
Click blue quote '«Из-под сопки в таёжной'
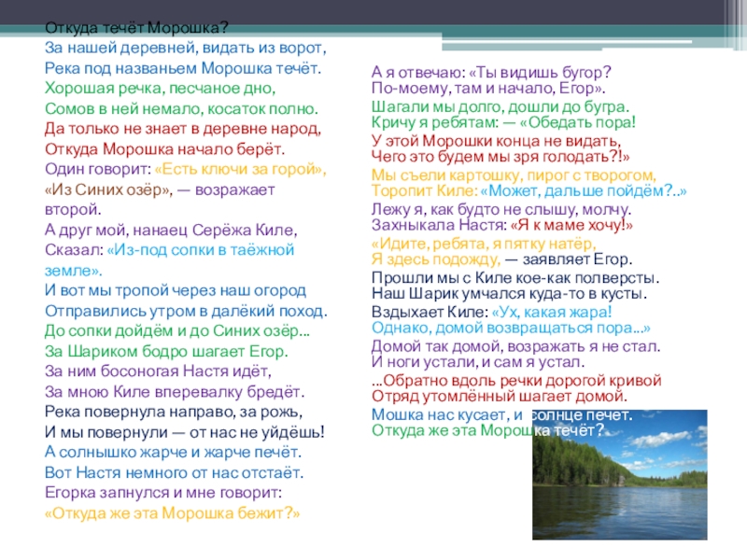click(201, 250)
